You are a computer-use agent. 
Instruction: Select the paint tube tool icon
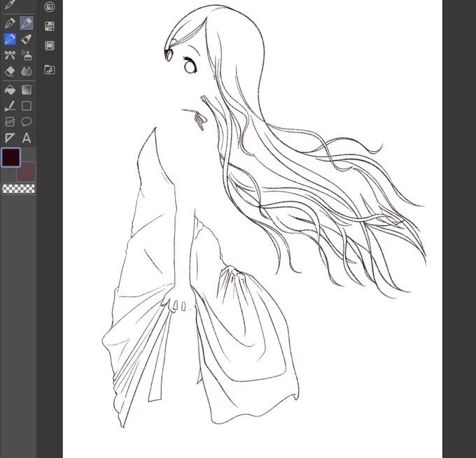tap(27, 39)
